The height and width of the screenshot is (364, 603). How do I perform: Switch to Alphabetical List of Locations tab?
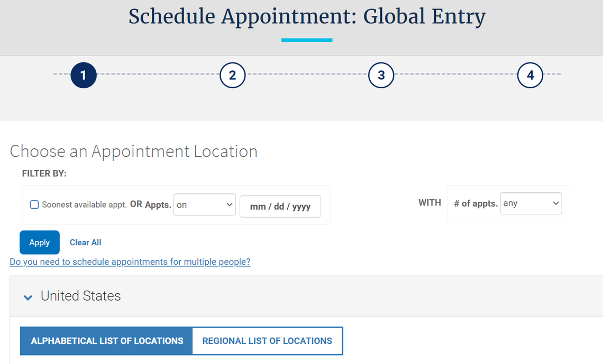pos(107,341)
